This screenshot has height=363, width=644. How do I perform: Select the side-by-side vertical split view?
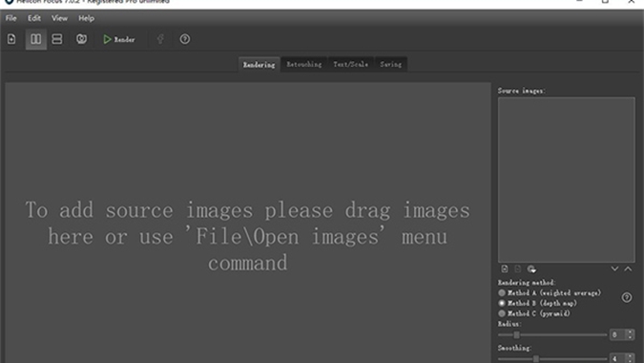click(35, 39)
